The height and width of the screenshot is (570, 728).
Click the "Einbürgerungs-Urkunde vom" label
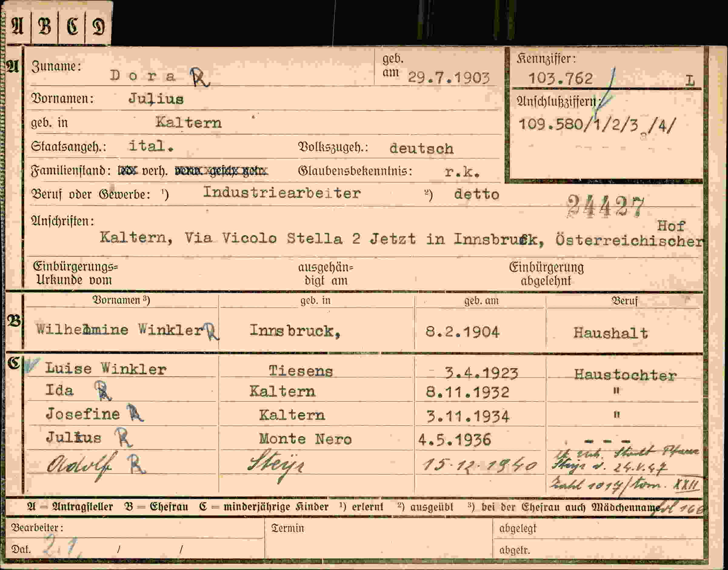pyautogui.click(x=75, y=273)
